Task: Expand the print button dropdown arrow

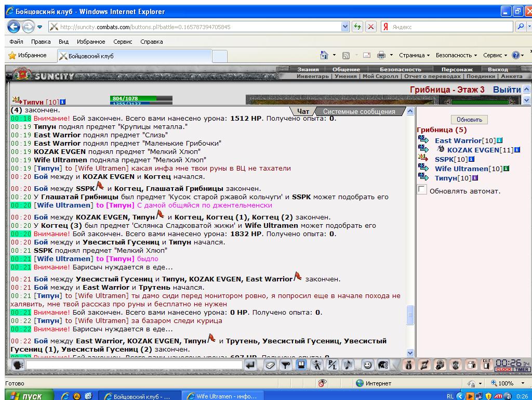Action: [391, 55]
